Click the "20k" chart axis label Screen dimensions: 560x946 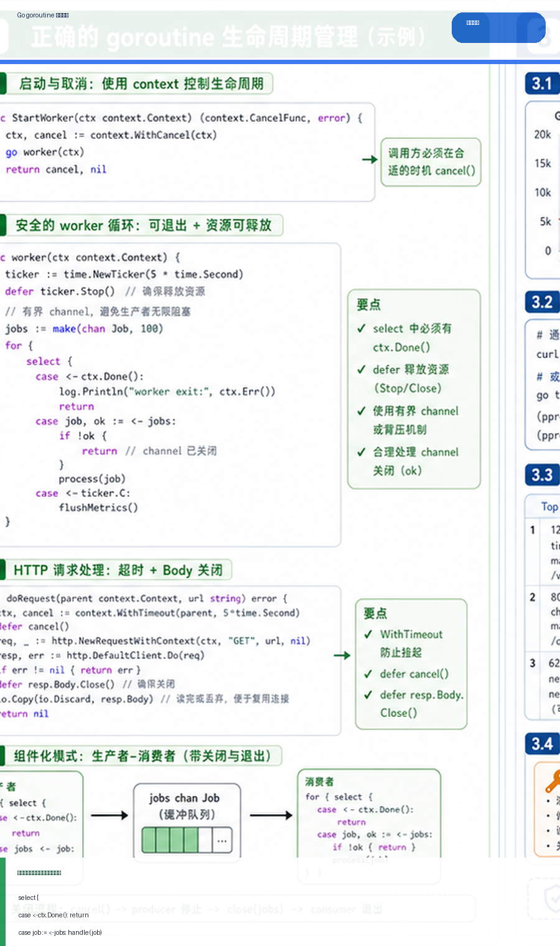coord(543,134)
